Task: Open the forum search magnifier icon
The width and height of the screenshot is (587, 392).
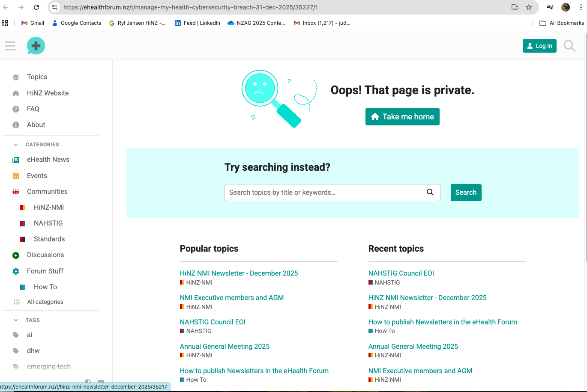Action: [x=569, y=46]
